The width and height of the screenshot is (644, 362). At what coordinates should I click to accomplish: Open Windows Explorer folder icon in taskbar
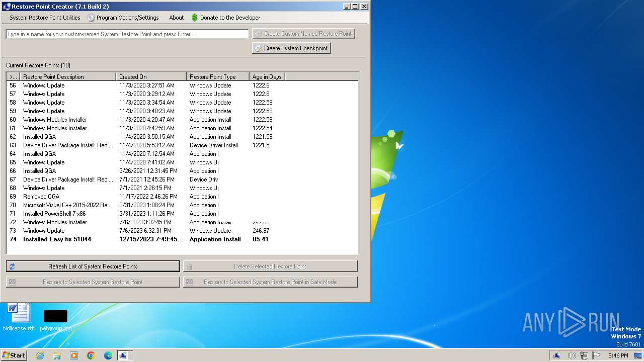57,355
